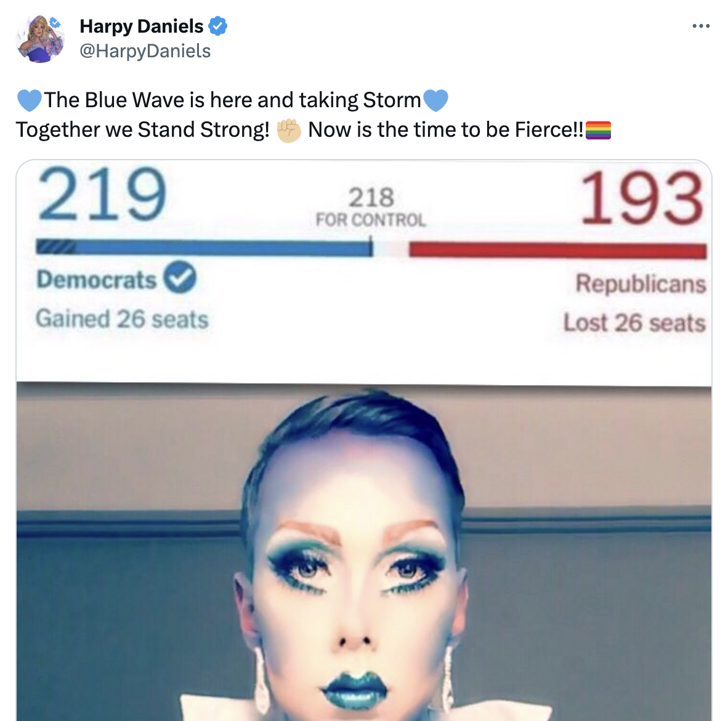728x721 pixels.
Task: Click the blue Democrats seat bar
Action: coord(204,248)
